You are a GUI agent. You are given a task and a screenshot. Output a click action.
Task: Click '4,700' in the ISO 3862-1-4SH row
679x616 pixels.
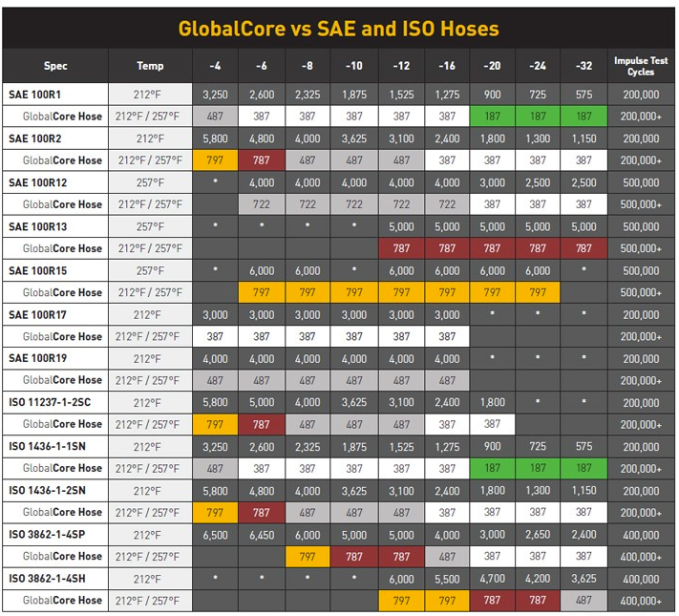492,579
